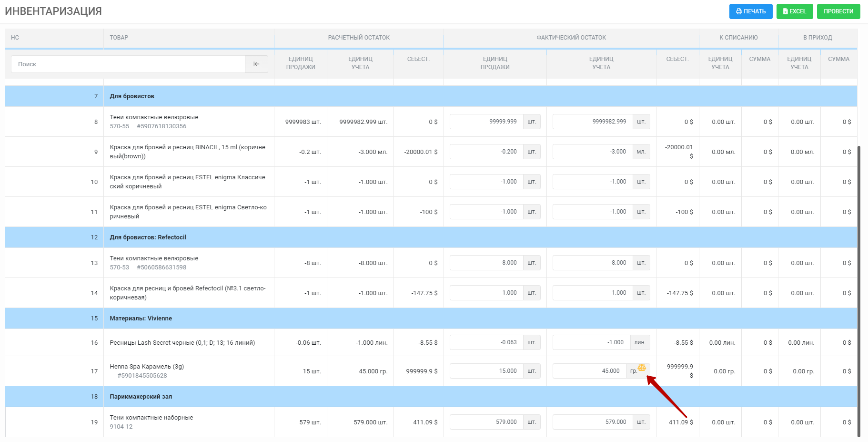The height and width of the screenshot is (442, 868).
Task: Edit actual sale units 15.000 for Henna Spa
Action: (x=486, y=371)
